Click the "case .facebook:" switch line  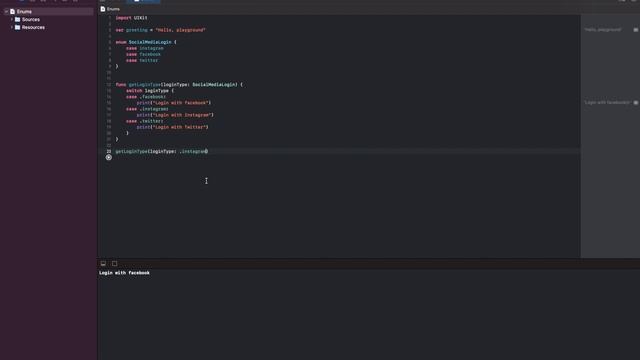pos(146,97)
